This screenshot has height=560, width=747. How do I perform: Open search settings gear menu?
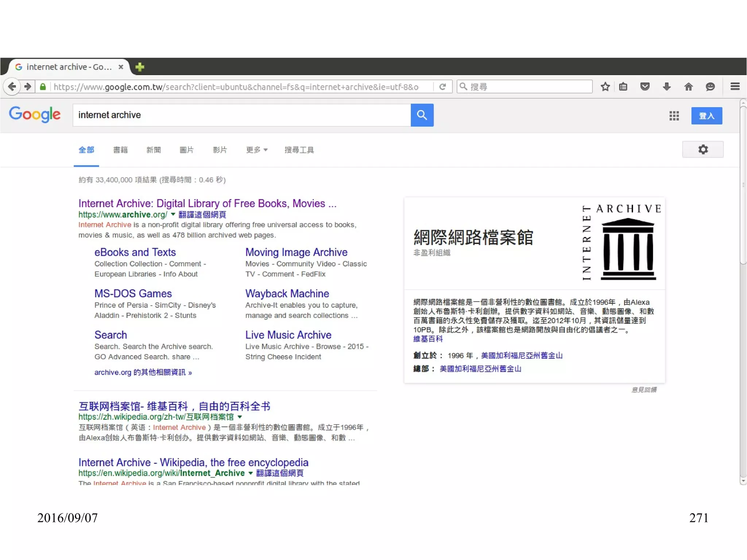point(703,149)
